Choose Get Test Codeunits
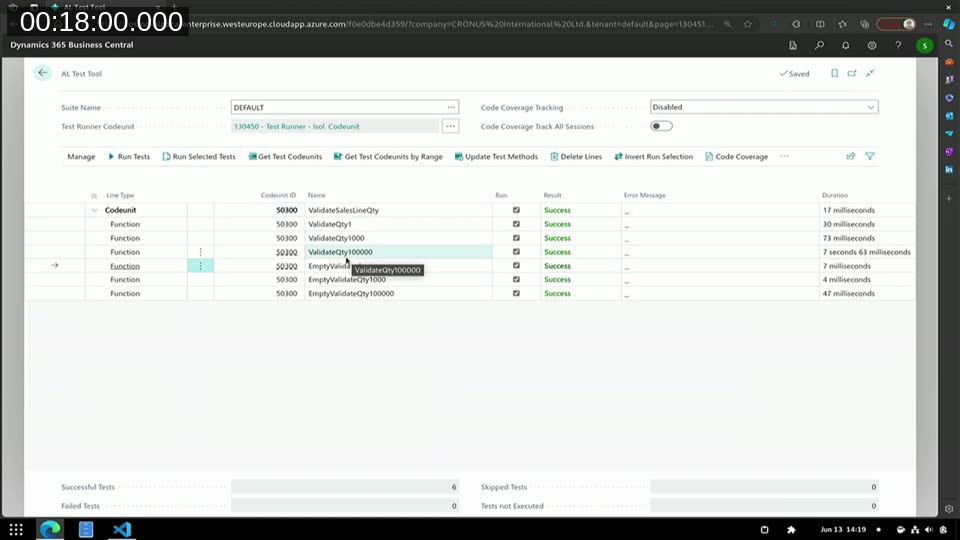 point(285,157)
